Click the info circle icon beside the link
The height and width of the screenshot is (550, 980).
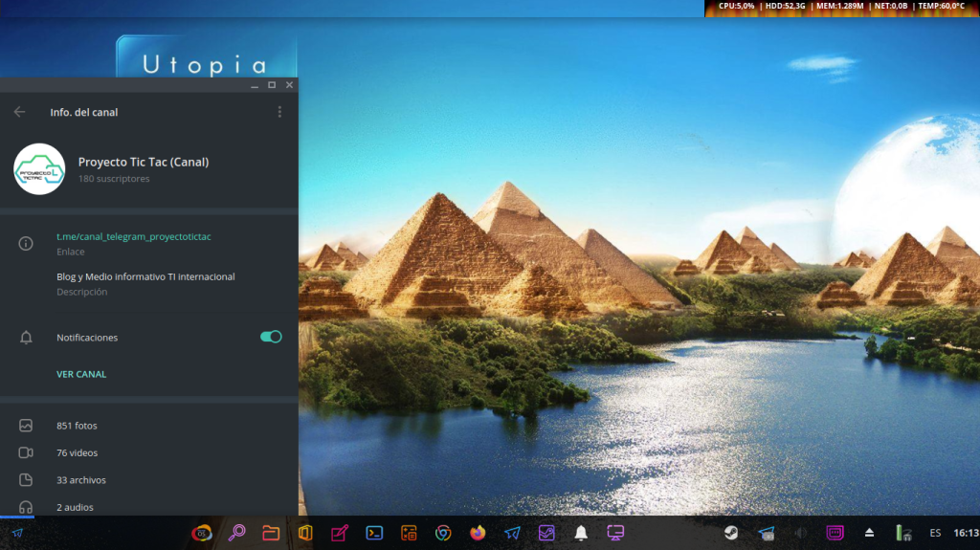pyautogui.click(x=26, y=244)
